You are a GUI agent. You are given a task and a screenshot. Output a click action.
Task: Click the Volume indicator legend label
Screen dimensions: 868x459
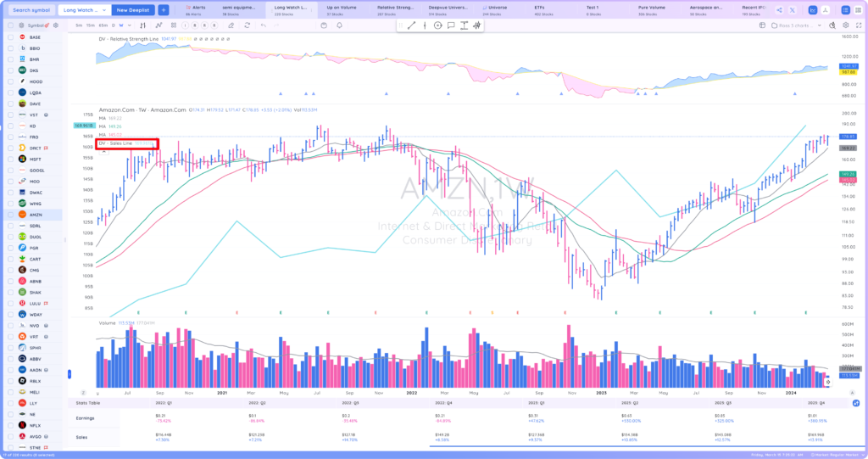coord(108,322)
